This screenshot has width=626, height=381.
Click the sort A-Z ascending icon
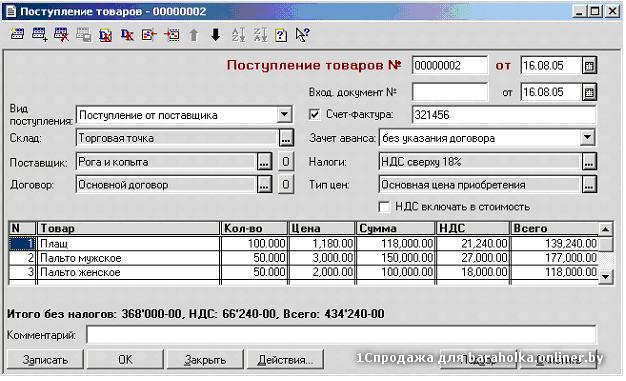(238, 35)
